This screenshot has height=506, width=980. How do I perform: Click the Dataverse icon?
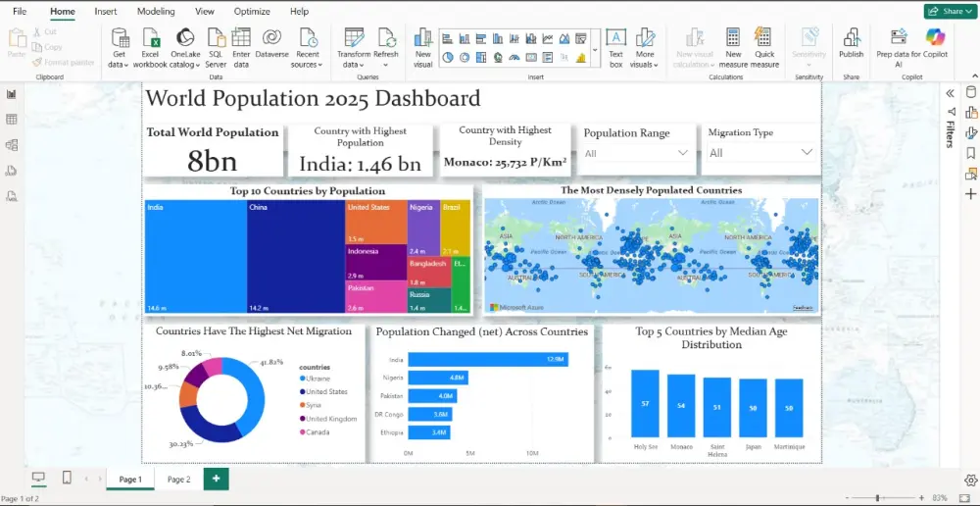(x=271, y=37)
